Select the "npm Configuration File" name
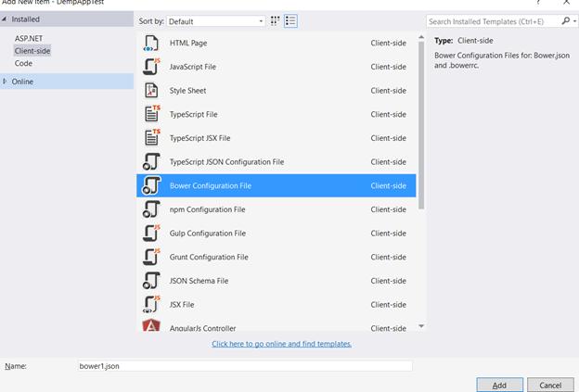The height and width of the screenshot is (392, 579). tap(207, 209)
